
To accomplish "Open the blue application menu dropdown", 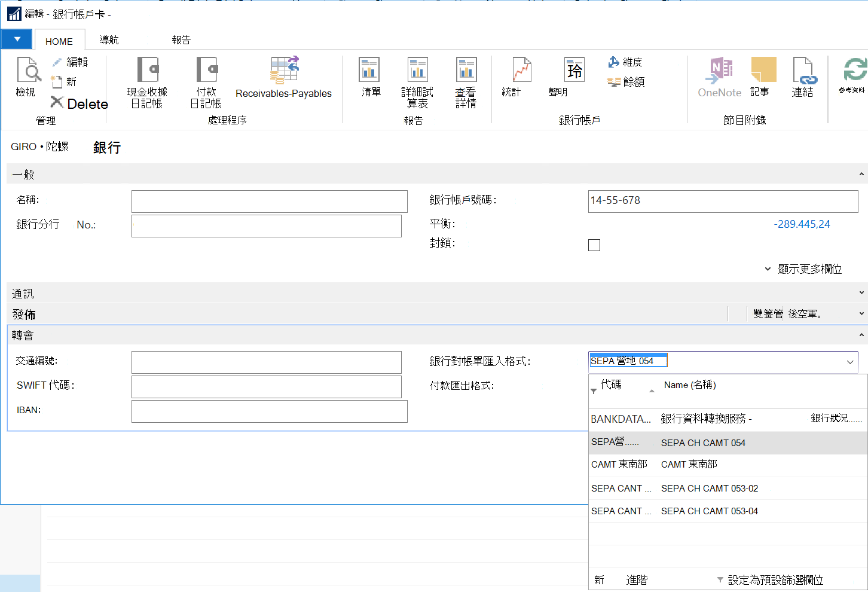I will coord(17,39).
